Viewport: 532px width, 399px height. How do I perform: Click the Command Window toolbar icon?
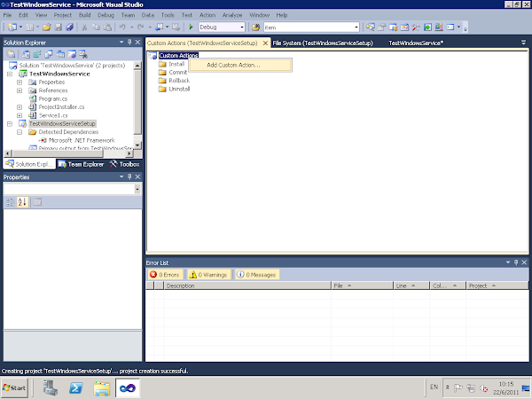(x=450, y=27)
